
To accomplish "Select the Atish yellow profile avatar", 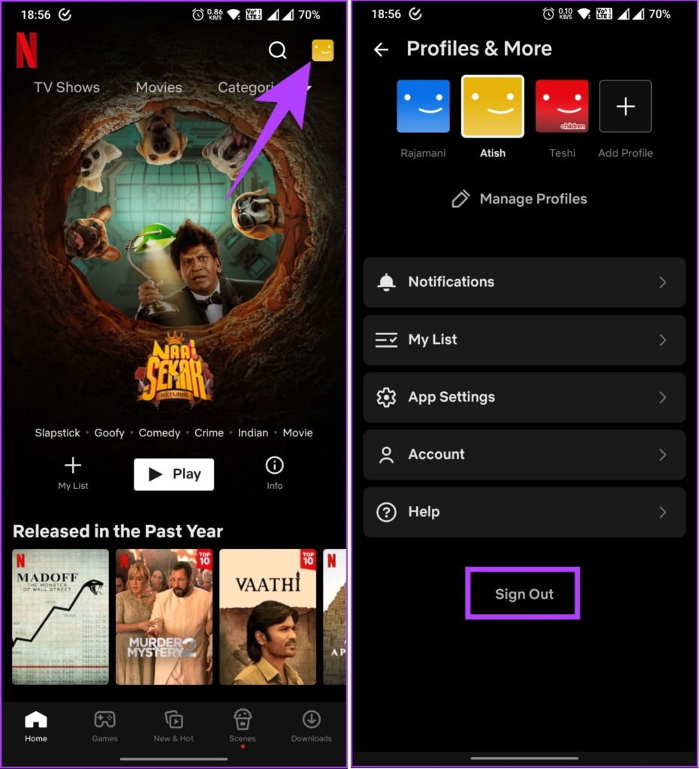I will click(x=493, y=107).
